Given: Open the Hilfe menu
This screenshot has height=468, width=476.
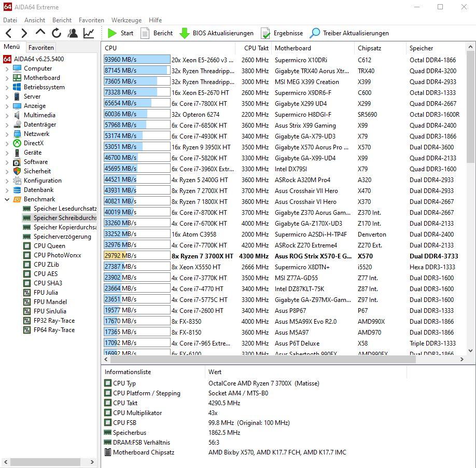Looking at the screenshot, I should [155, 20].
